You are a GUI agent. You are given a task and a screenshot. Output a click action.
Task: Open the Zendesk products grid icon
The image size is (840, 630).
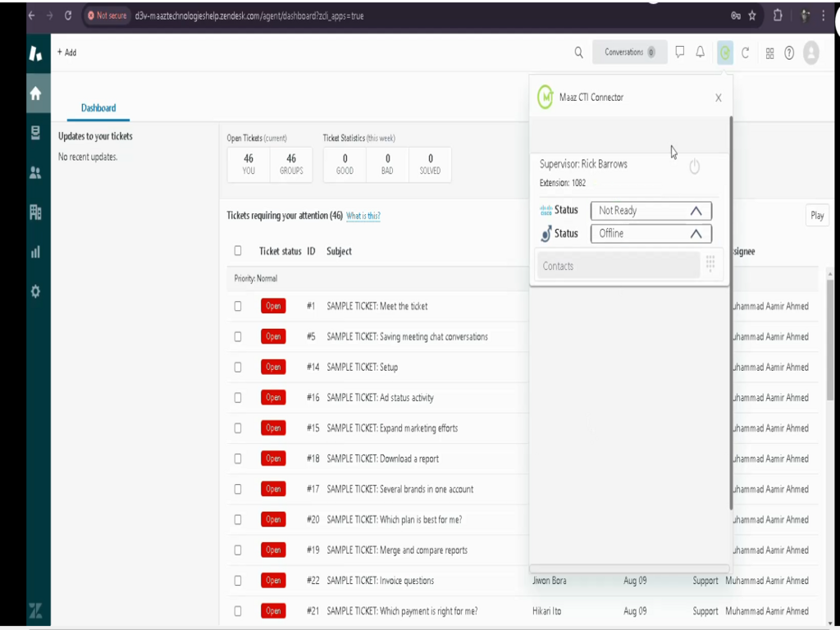pos(769,53)
